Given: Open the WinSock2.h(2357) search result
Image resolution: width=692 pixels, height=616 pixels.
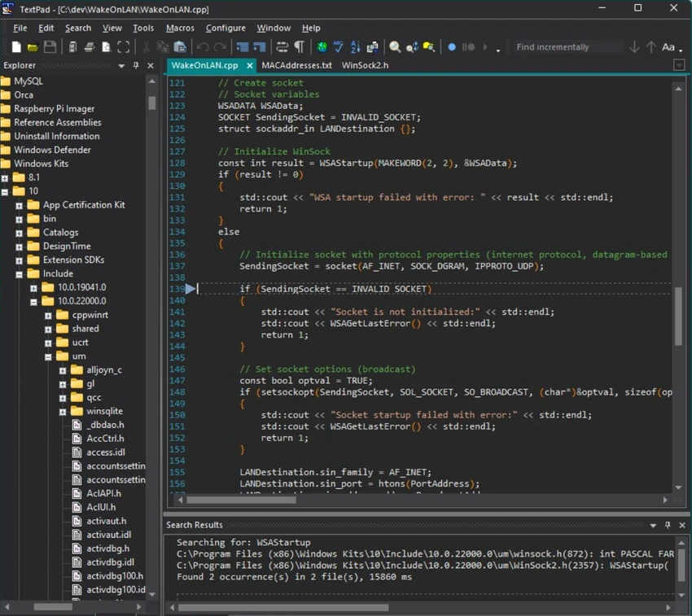Looking at the screenshot, I should click(x=423, y=566).
